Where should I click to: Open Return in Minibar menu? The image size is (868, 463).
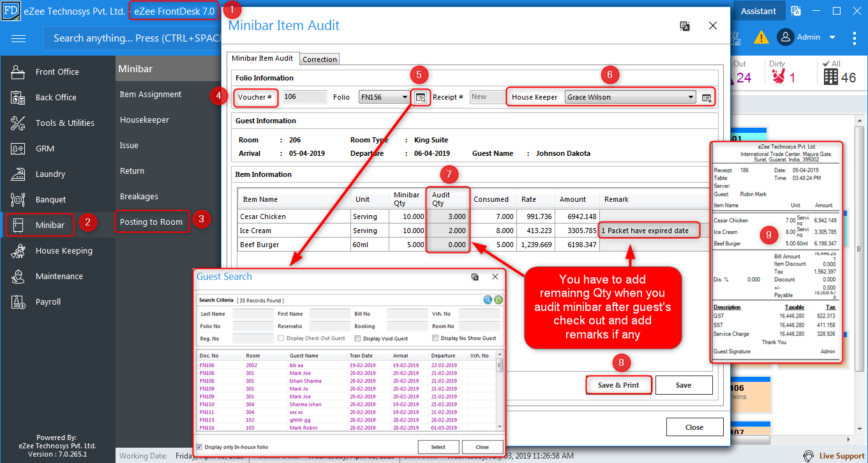pos(132,171)
